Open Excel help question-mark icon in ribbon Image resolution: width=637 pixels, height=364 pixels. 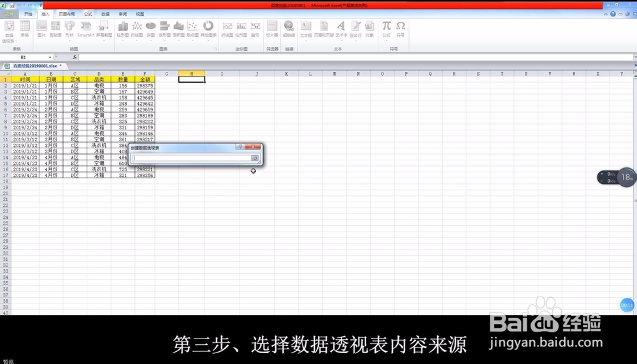[613, 14]
